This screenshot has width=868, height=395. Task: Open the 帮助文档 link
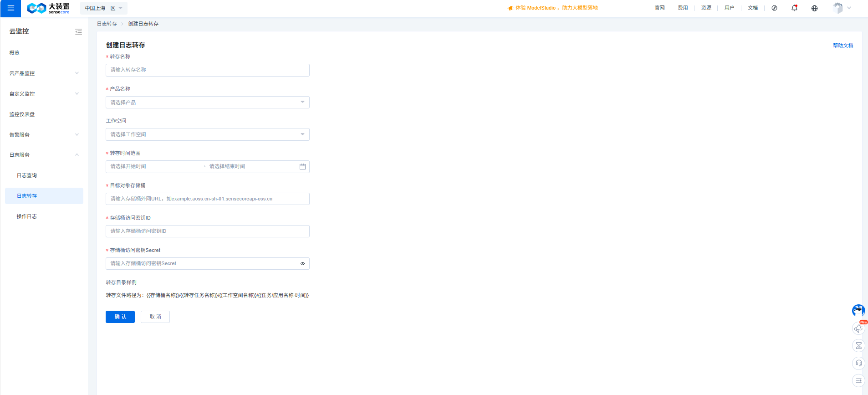coord(842,46)
